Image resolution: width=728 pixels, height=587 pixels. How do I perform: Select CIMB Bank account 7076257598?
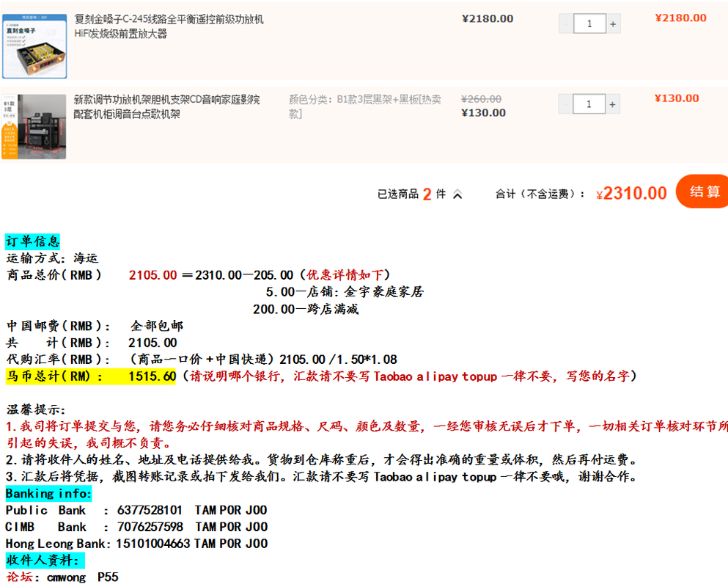(x=150, y=527)
